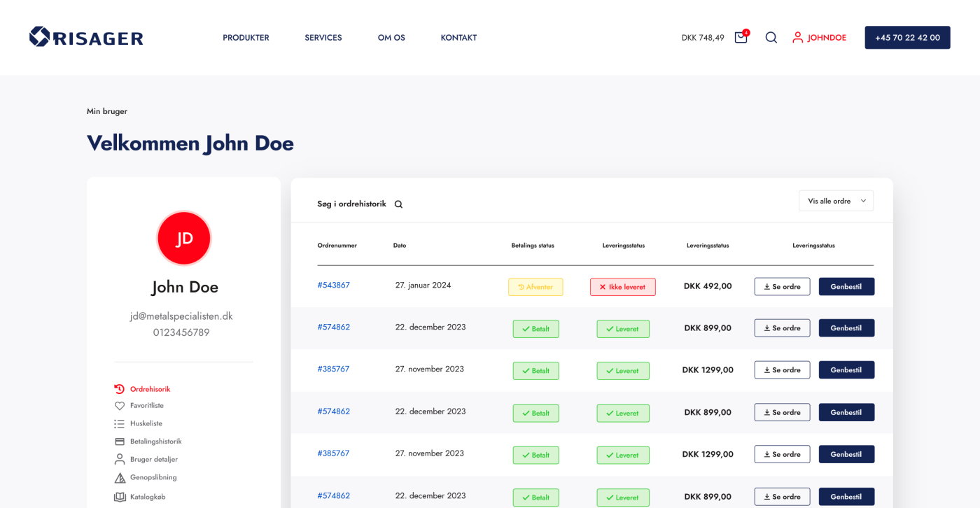Select the Betalingshistorik card icon

pos(120,442)
